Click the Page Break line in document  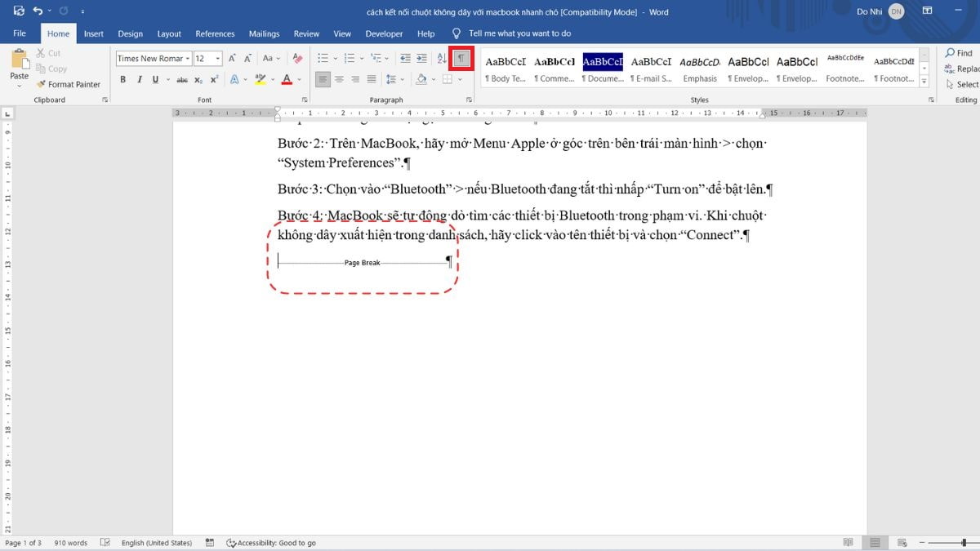[x=363, y=263]
